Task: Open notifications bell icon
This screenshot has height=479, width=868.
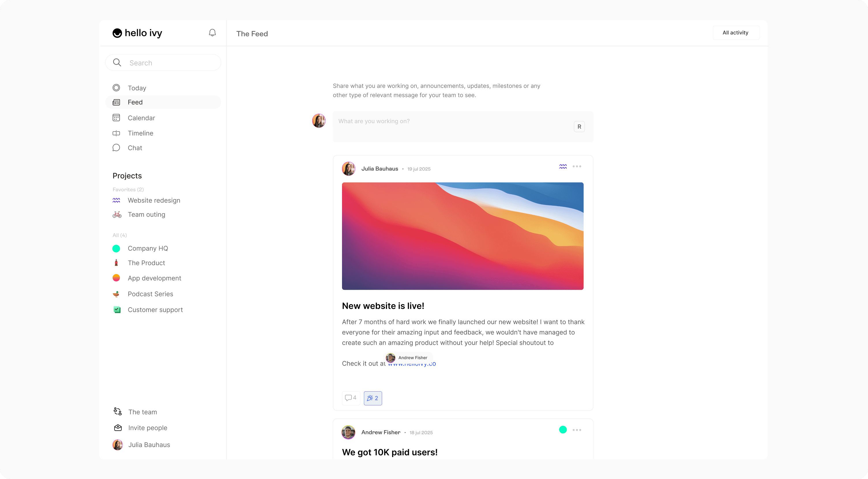Action: (x=212, y=33)
